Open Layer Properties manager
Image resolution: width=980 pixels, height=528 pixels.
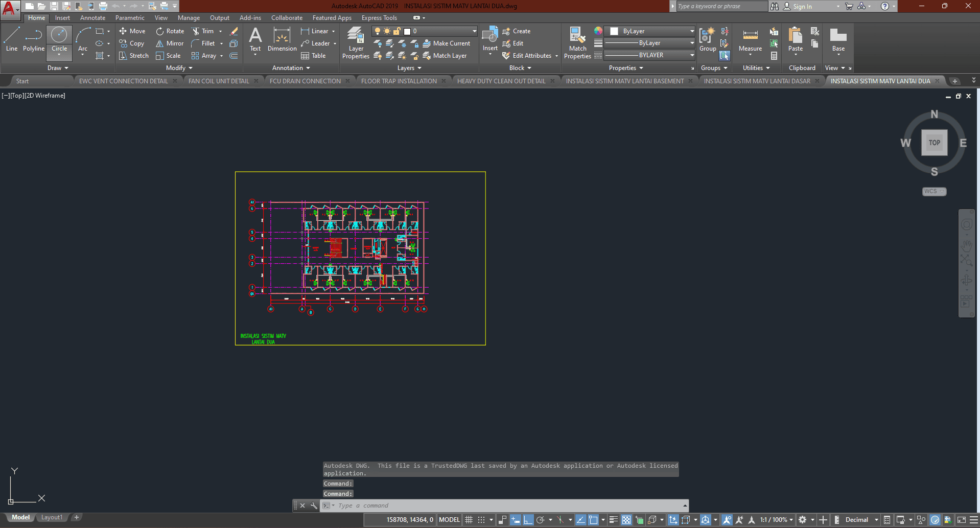tap(356, 42)
